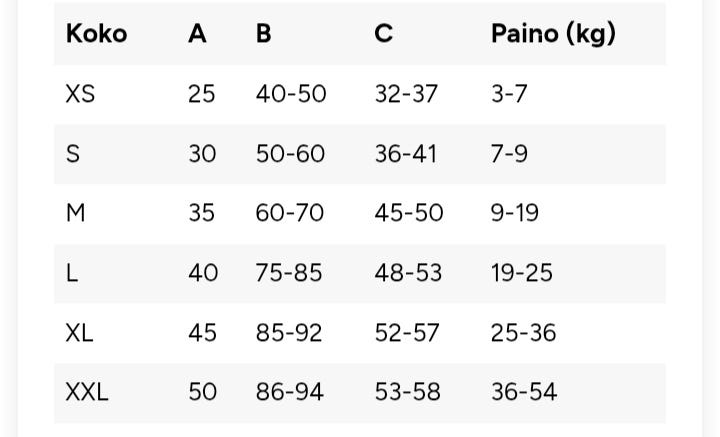Click the B value 60-70 cell
Screen dimensions: 720x437
tap(290, 213)
